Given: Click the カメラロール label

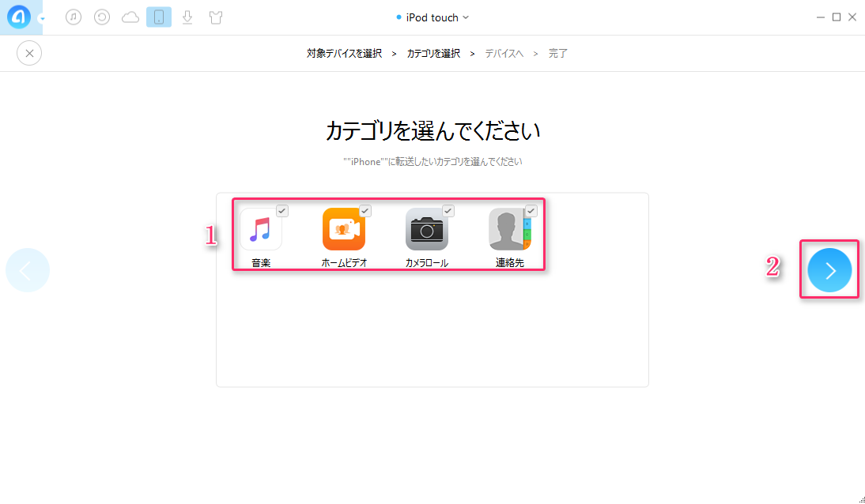Looking at the screenshot, I should click(x=426, y=263).
